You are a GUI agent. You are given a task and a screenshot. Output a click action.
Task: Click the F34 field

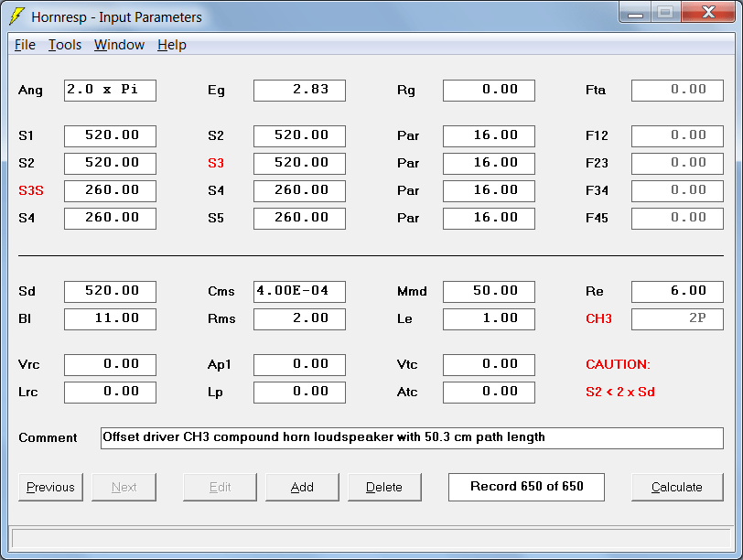point(678,191)
